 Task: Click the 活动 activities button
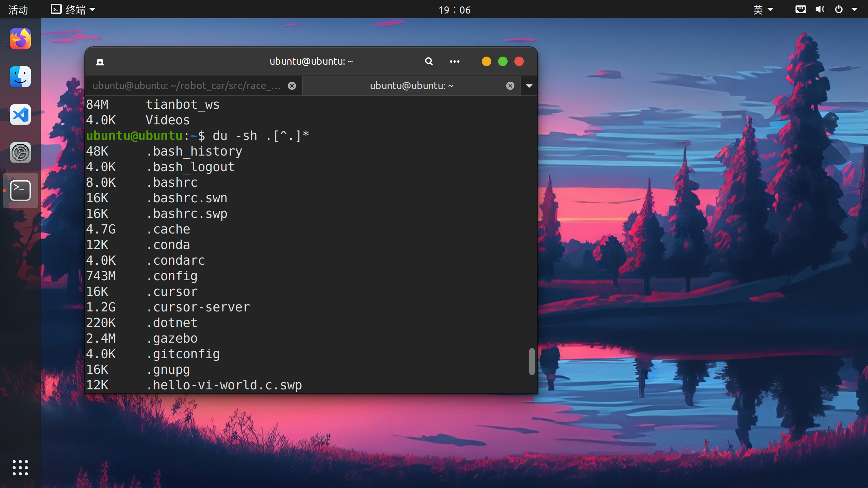[x=18, y=9]
